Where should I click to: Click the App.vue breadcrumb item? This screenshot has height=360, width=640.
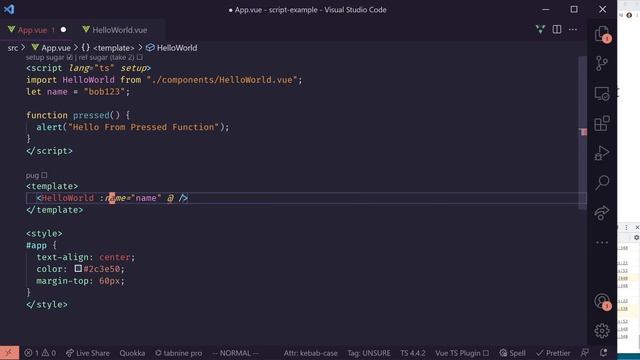pos(51,48)
